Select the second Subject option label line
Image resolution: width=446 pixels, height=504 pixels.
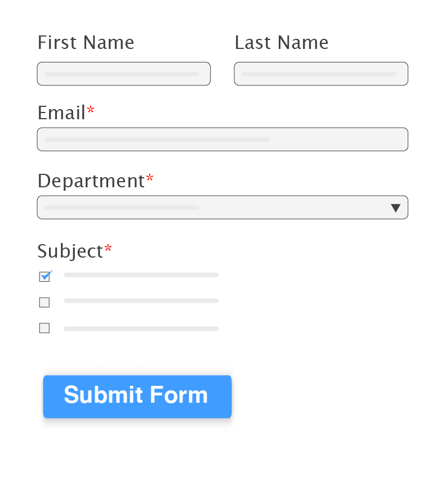(141, 301)
